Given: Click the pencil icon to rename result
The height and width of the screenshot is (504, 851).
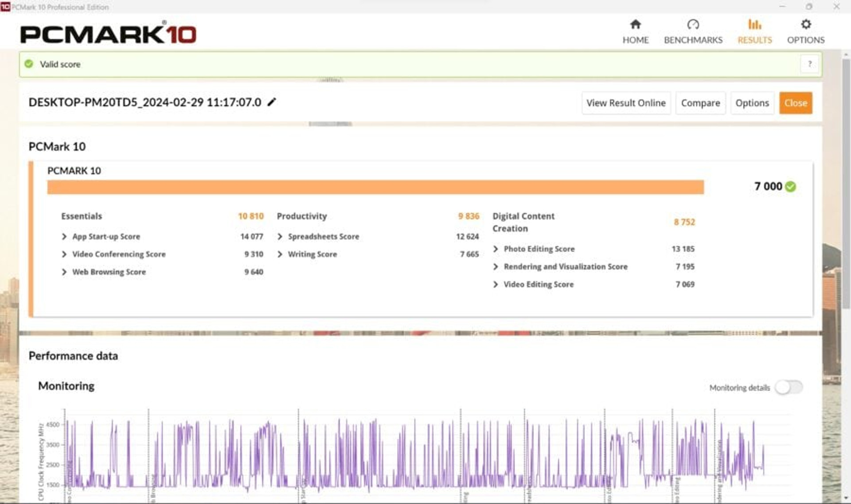Looking at the screenshot, I should [272, 102].
